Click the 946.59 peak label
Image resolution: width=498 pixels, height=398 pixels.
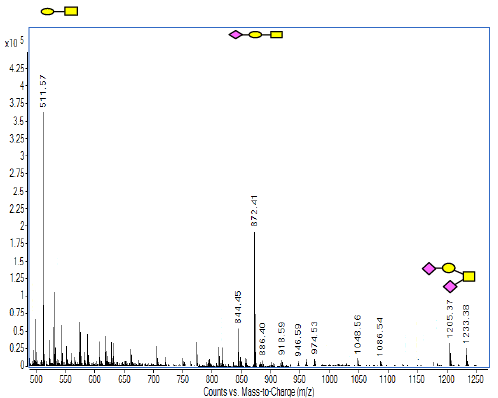pyautogui.click(x=298, y=340)
